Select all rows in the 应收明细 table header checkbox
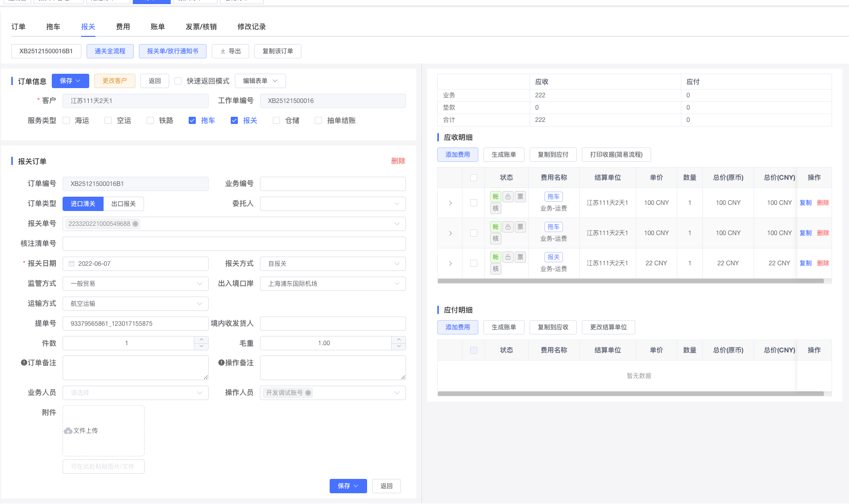The width and height of the screenshot is (849, 504). click(x=473, y=177)
